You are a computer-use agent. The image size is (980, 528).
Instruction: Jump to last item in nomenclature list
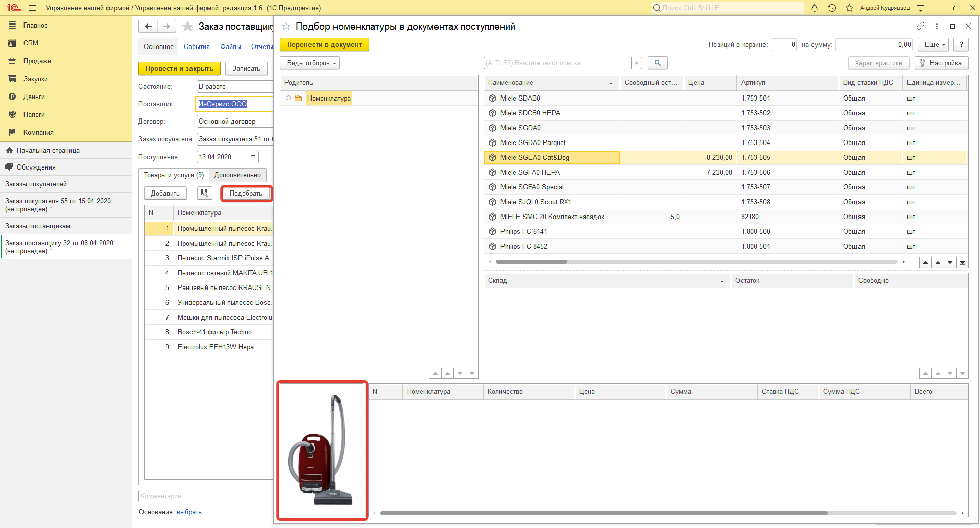[x=962, y=262]
